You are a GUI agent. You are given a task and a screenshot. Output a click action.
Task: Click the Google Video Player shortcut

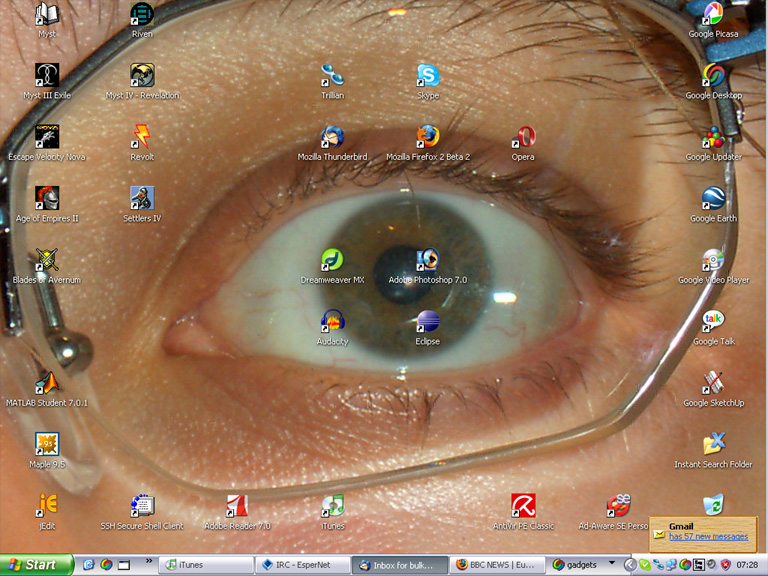point(714,266)
